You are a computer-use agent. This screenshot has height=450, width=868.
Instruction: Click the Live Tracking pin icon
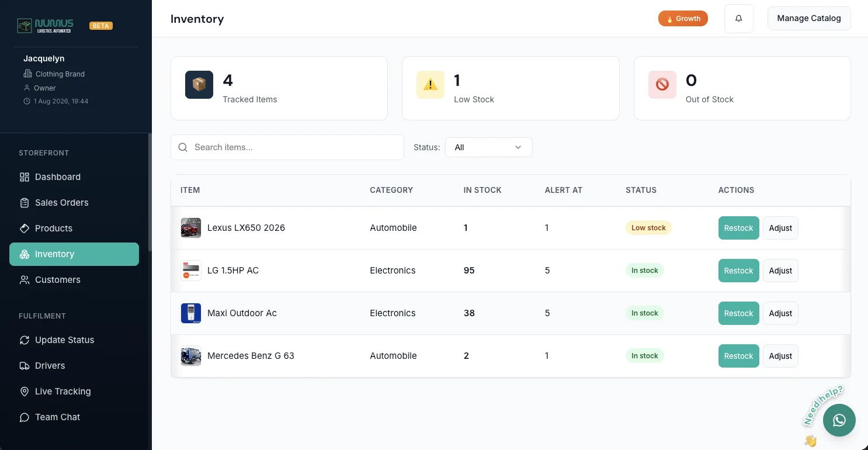pyautogui.click(x=25, y=392)
